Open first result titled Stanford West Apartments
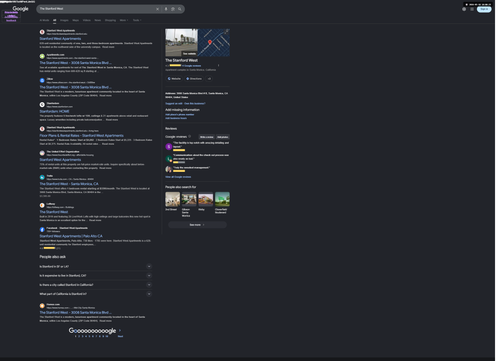This screenshot has width=500, height=361. [x=60, y=39]
